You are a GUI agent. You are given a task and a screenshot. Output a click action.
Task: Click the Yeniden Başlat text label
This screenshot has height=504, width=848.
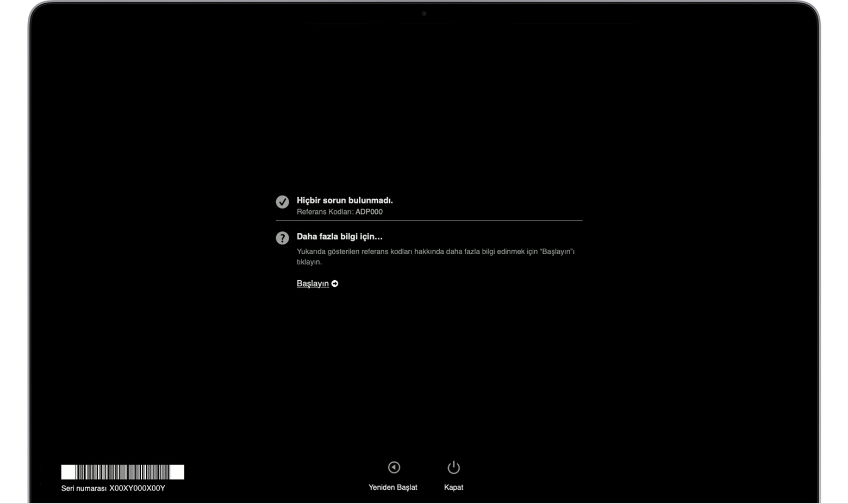[x=392, y=487]
